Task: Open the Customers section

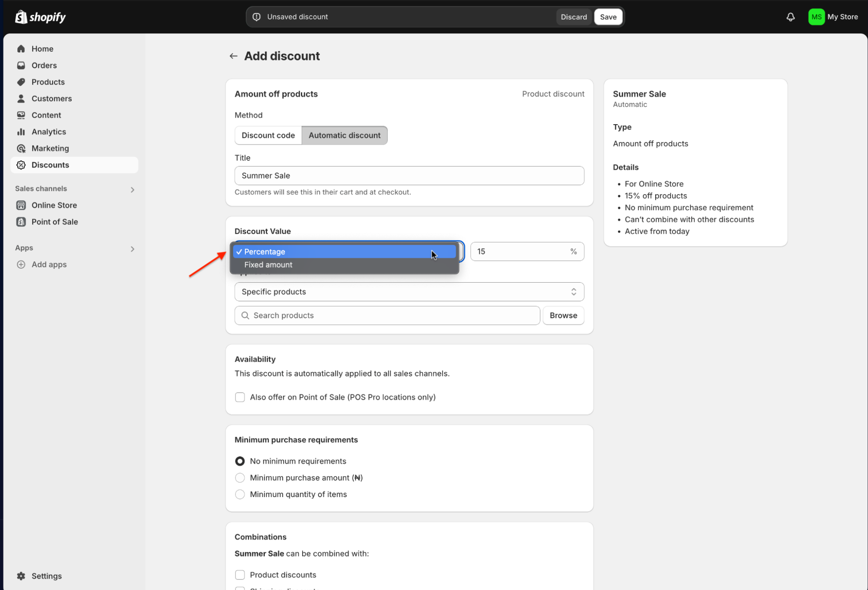Action: pyautogui.click(x=51, y=98)
